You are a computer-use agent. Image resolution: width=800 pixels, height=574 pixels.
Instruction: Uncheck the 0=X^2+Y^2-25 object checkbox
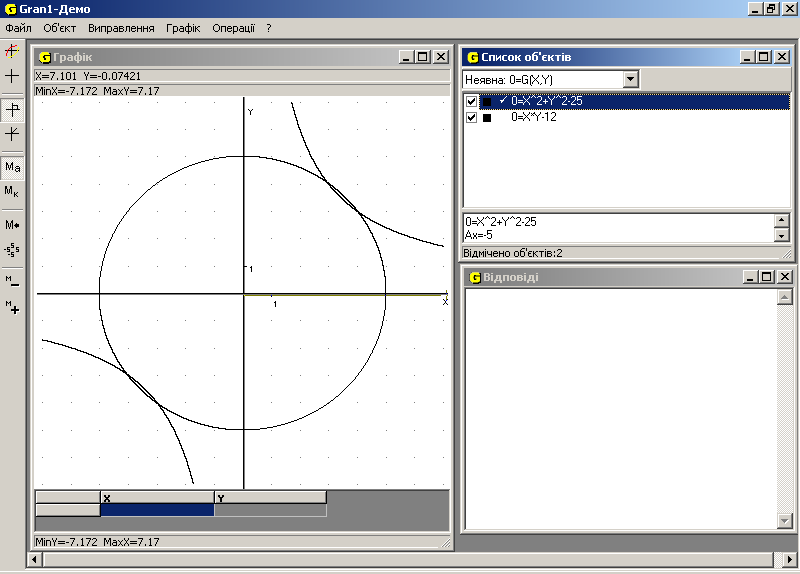pyautogui.click(x=472, y=101)
